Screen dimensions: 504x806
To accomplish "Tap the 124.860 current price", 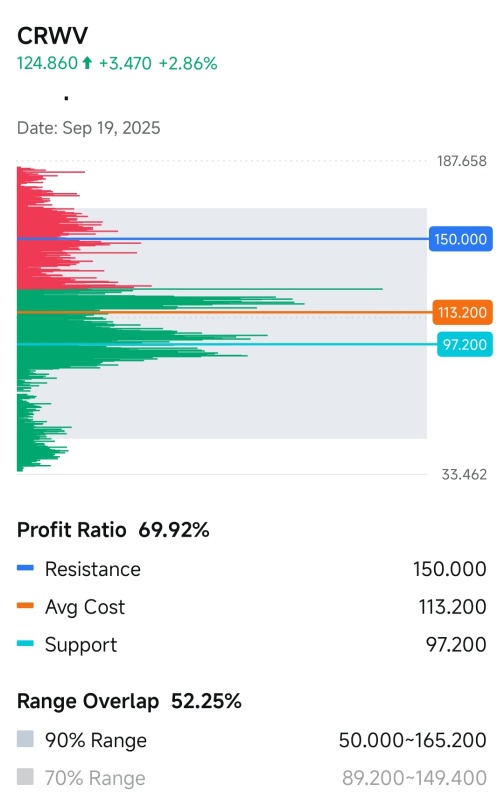I will [47, 63].
